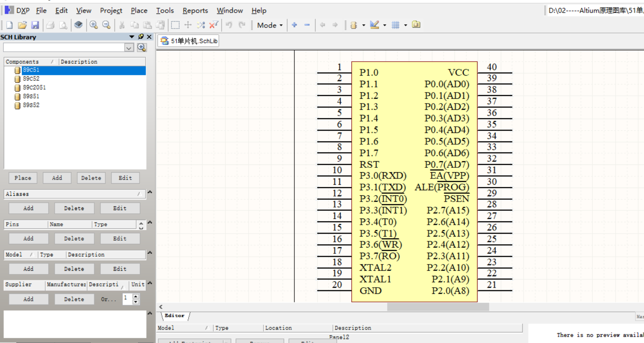644x343 pixels.
Task: Open the Project menu
Action: pos(111,10)
